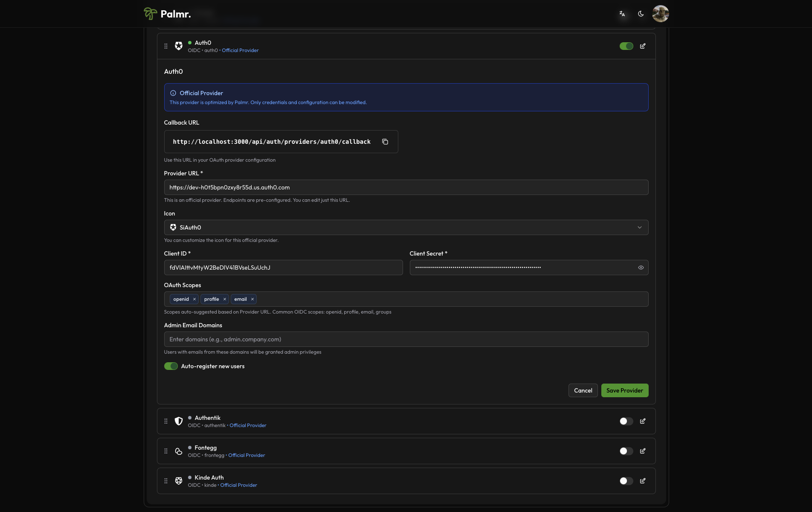Click the openid scope tag text

pyautogui.click(x=181, y=299)
